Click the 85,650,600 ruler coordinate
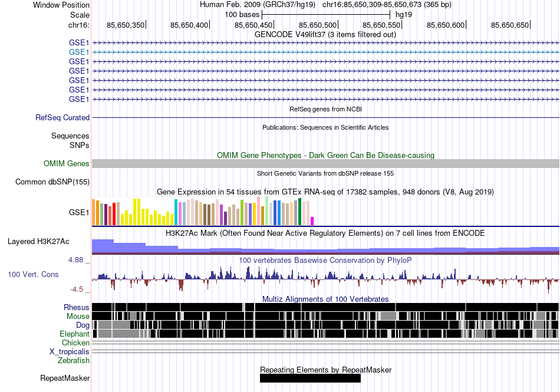 pyautogui.click(x=446, y=25)
